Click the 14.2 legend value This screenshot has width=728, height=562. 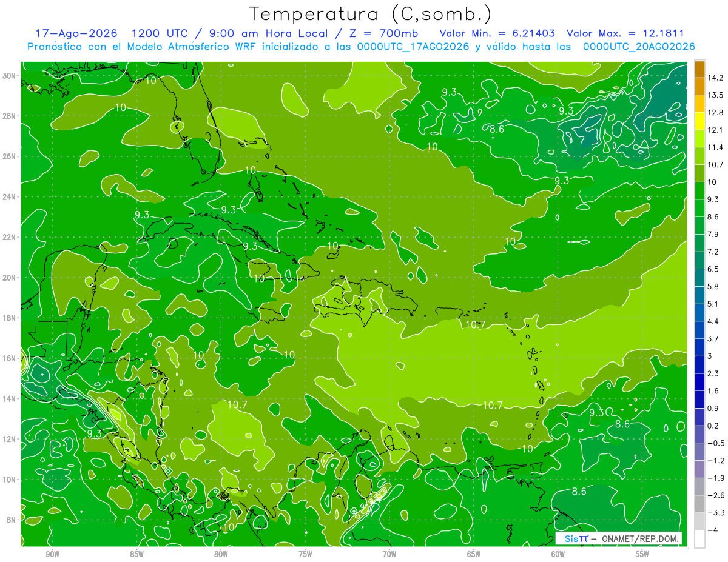(716, 78)
